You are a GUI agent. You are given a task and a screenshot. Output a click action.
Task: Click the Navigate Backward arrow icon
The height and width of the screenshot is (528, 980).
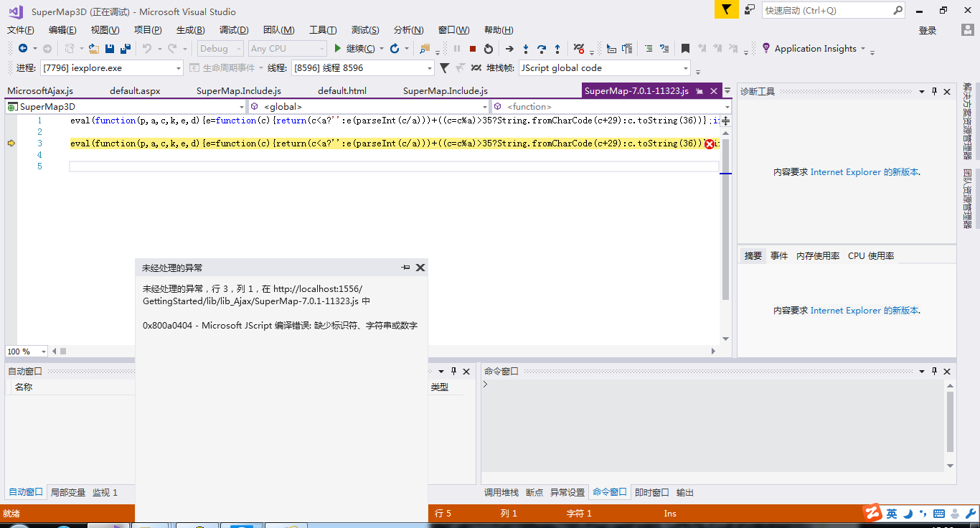(x=23, y=49)
